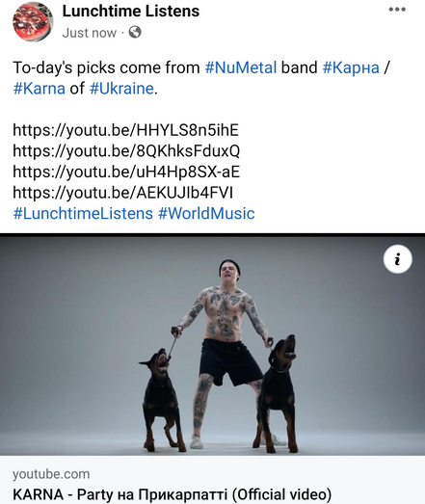Click the Just now timestamp
The image size is (425, 504).
coord(89,33)
